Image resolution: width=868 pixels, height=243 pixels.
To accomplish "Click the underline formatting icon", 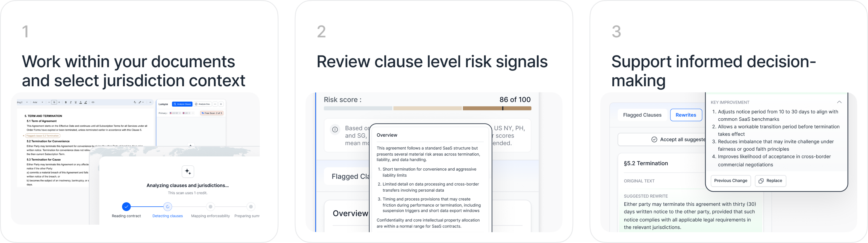I will [75, 103].
